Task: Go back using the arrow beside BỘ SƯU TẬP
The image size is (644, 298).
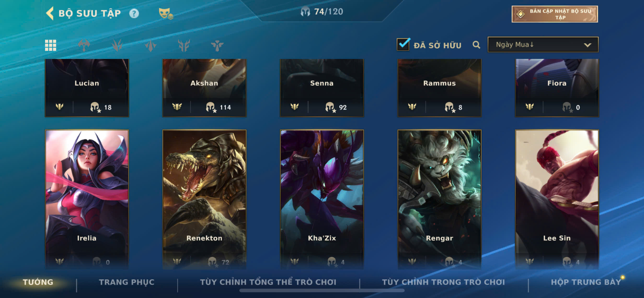Action: tap(50, 13)
